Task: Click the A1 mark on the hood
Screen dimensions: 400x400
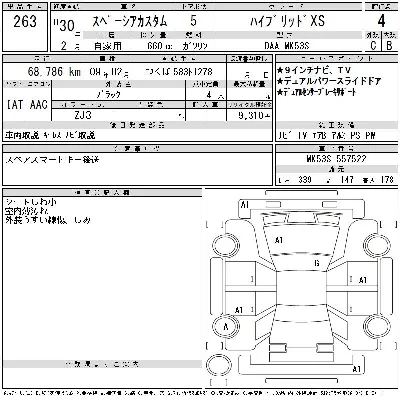Action: 279,240
